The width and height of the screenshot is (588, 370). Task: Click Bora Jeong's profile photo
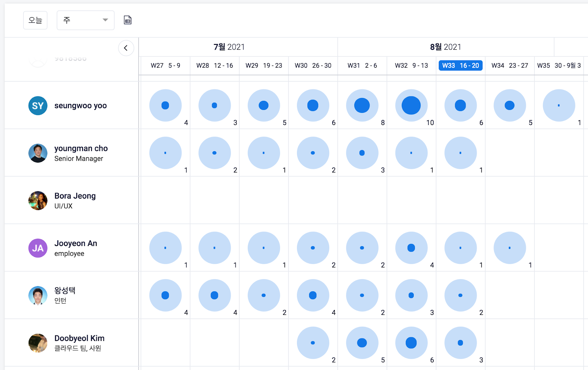coord(38,201)
